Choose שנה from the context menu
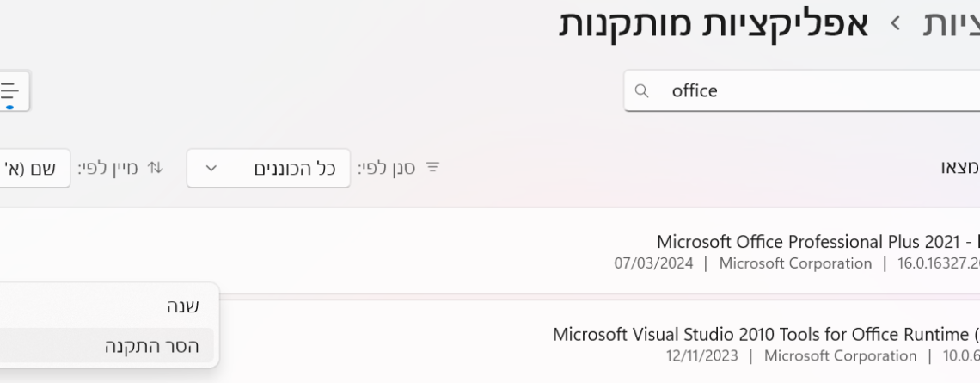 coord(182,306)
